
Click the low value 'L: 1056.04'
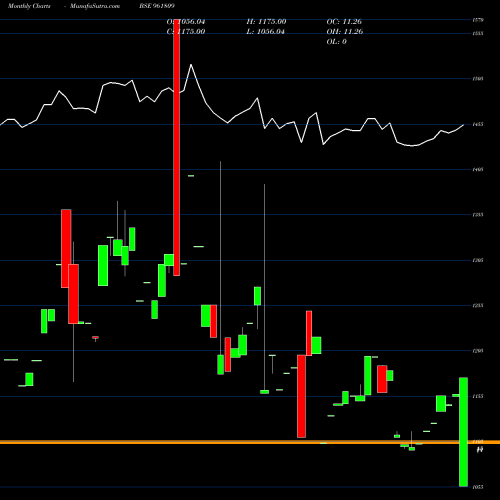(266, 32)
